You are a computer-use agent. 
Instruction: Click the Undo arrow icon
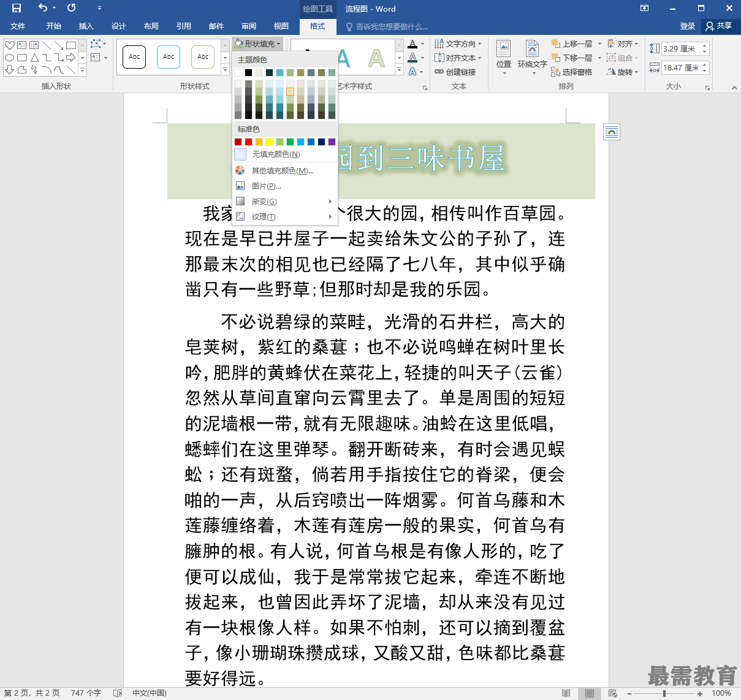click(43, 8)
